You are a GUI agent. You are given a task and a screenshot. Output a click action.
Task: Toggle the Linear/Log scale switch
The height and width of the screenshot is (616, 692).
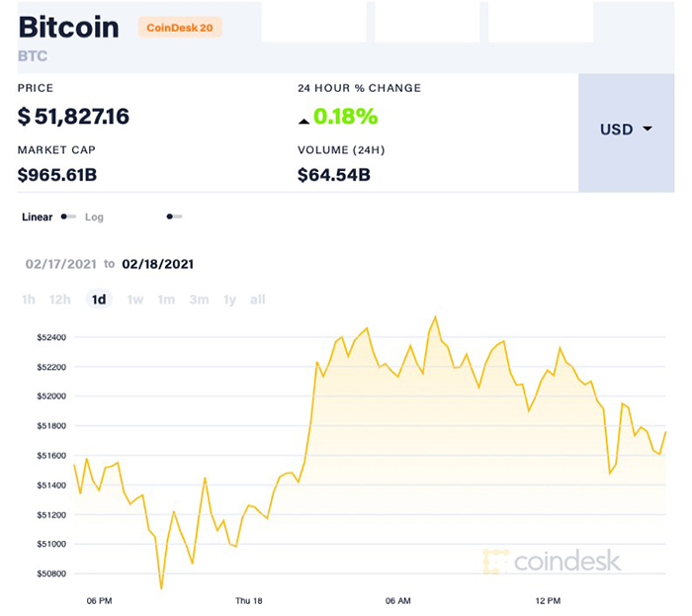(x=68, y=217)
